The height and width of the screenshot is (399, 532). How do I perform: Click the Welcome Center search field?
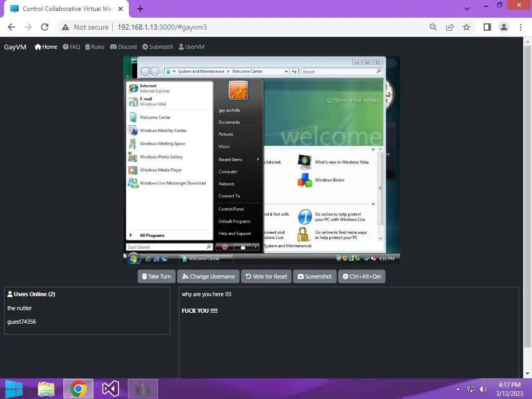click(x=341, y=72)
